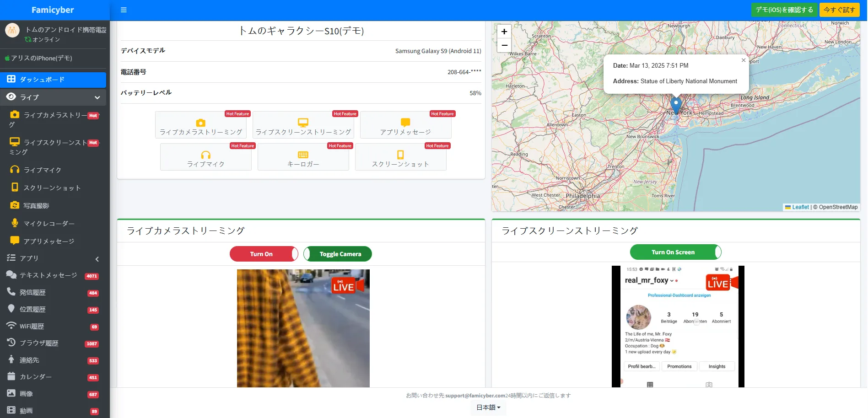Open スクリーンショット hot feature card
The height and width of the screenshot is (418, 868).
[x=401, y=157]
